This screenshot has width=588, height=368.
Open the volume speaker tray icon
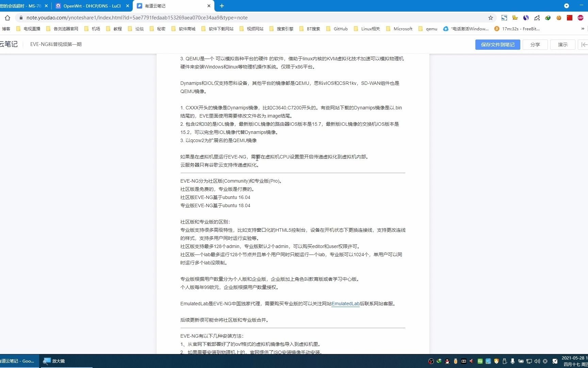(x=537, y=361)
